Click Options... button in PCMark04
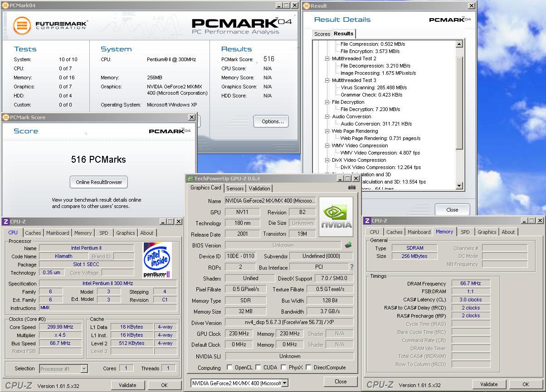The image size is (546, 392). [271, 121]
